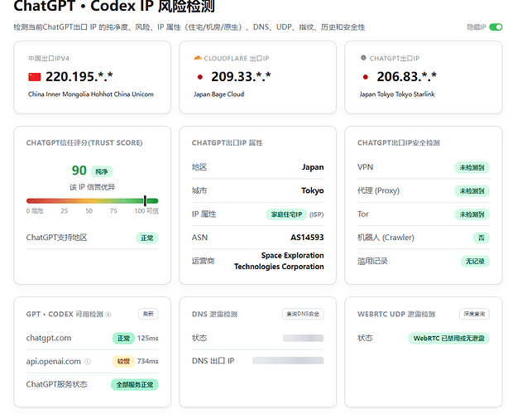The width and height of the screenshot is (532, 414).
Task: Open the info icon next to api.openai.com
Action: coord(88,361)
